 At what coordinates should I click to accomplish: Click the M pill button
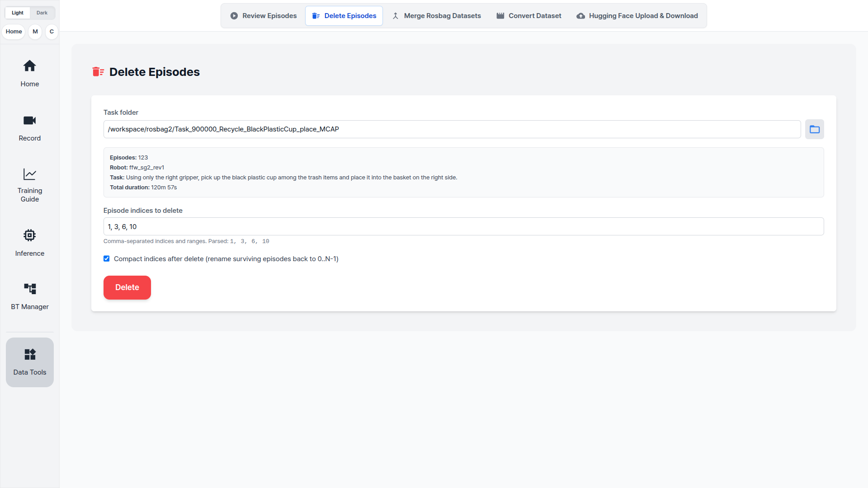(x=35, y=32)
